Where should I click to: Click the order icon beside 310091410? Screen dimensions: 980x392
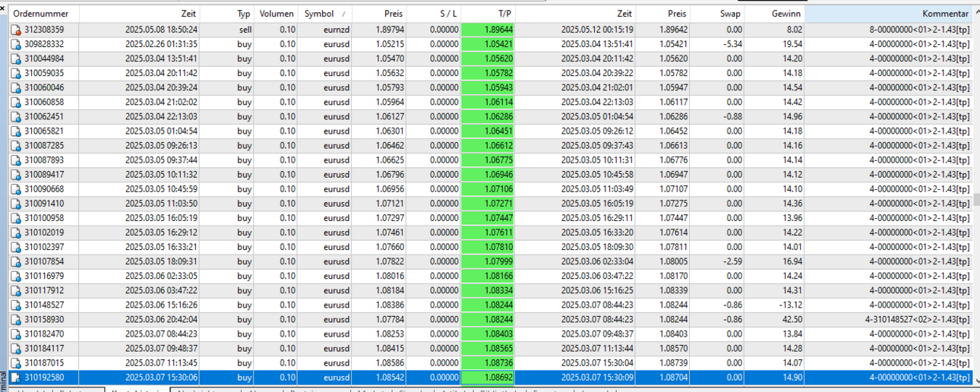16,203
